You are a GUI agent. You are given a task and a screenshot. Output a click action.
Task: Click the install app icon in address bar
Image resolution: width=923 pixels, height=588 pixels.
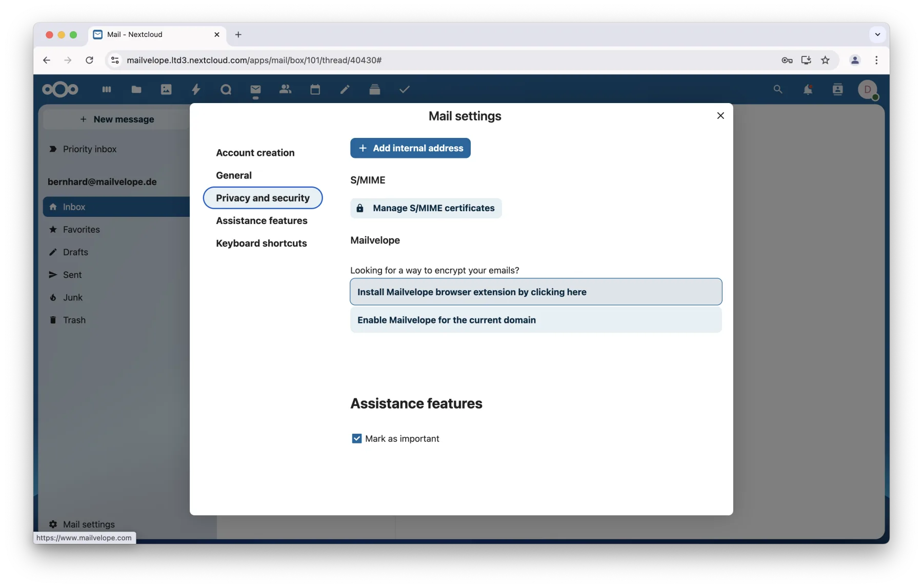[806, 60]
